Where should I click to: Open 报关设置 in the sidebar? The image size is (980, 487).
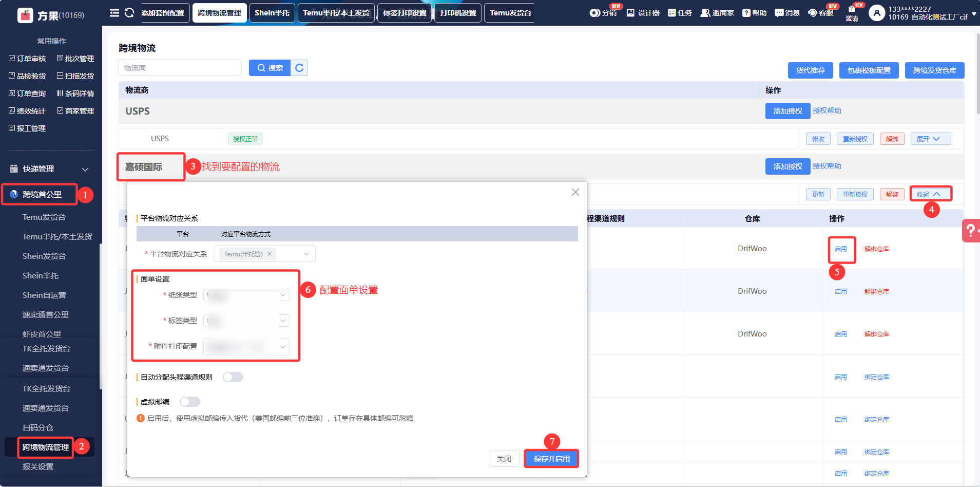click(38, 467)
